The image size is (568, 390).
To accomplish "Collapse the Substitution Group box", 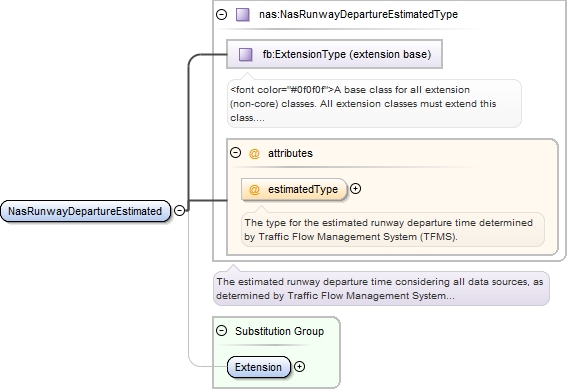I will point(221,330).
